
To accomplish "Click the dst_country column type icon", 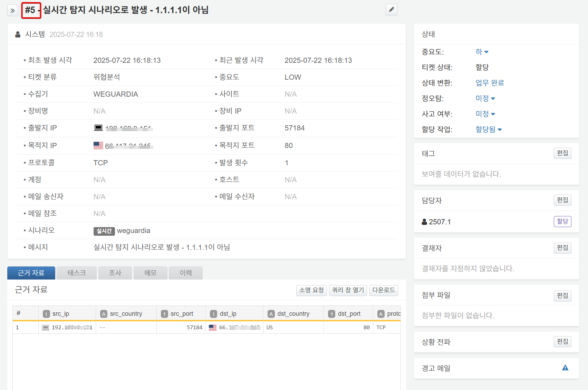I will pyautogui.click(x=271, y=314).
